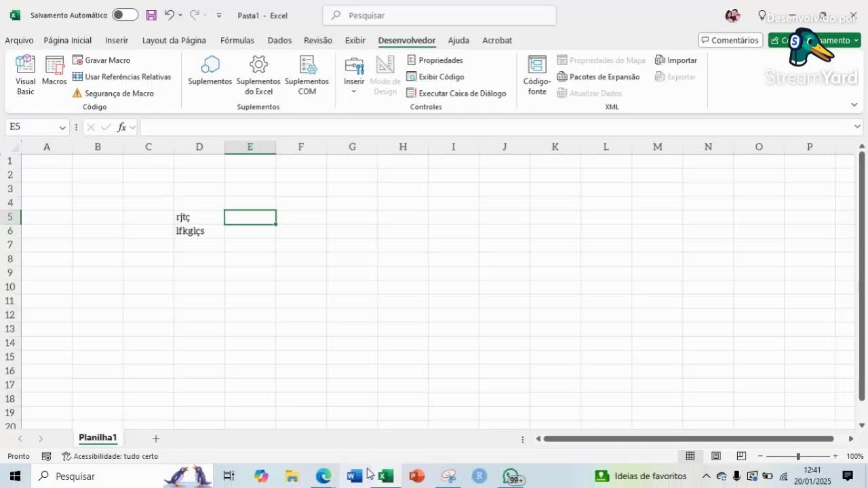Click Exibir Código

click(x=435, y=77)
